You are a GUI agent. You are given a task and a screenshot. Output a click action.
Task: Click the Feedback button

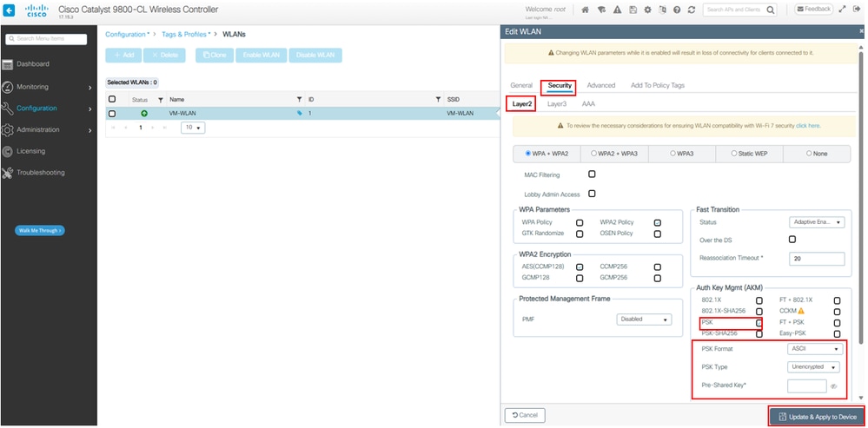point(814,9)
